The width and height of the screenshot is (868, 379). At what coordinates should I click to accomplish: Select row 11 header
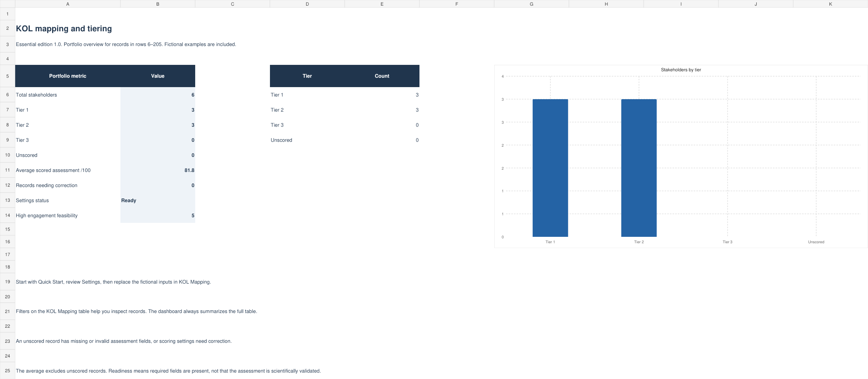tap(8, 170)
